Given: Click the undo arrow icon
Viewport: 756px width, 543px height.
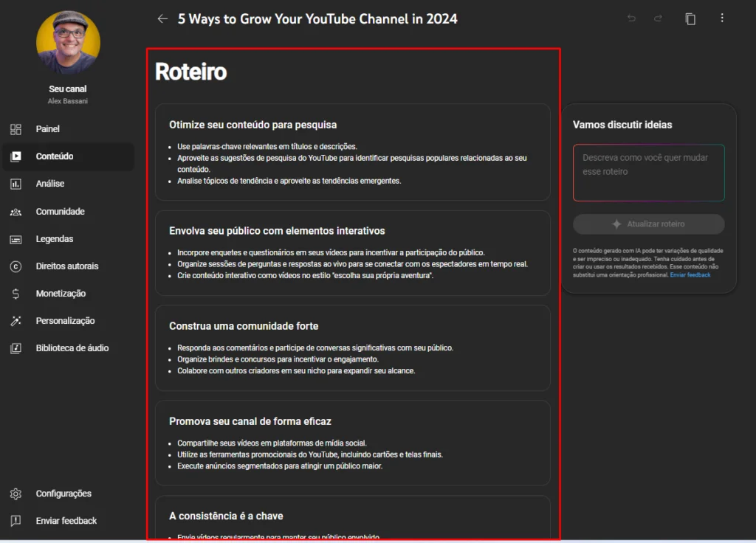Looking at the screenshot, I should click(x=631, y=19).
